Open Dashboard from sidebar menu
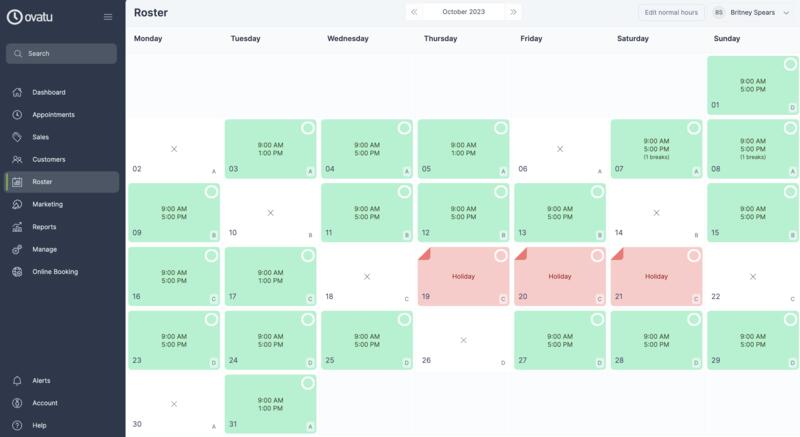Screen dimensions: 800x437 (62, 92)
